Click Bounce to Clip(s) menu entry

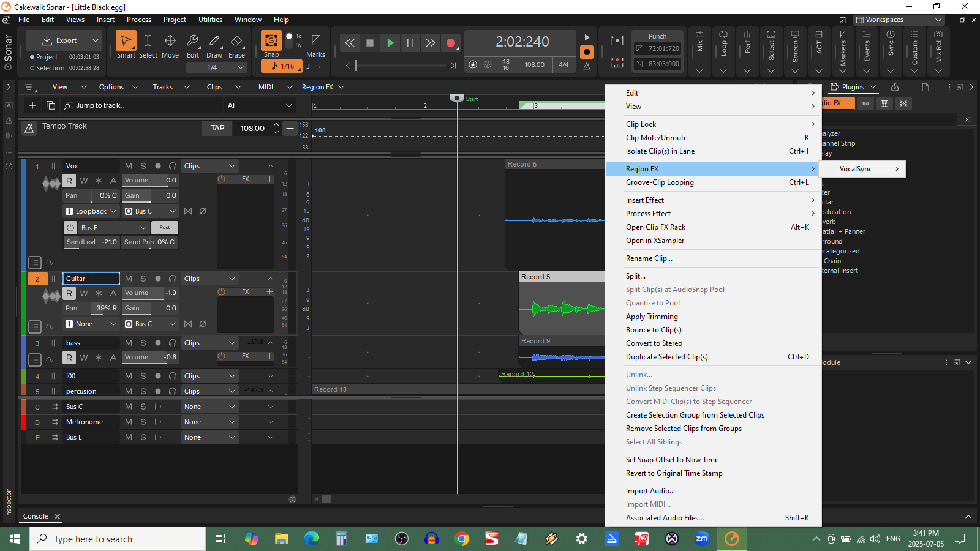654,330
